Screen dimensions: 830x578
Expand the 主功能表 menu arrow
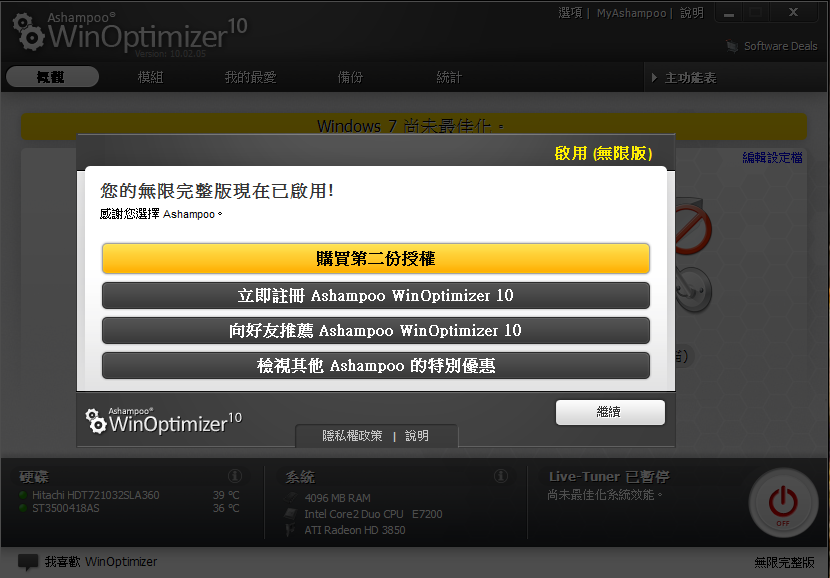point(654,78)
